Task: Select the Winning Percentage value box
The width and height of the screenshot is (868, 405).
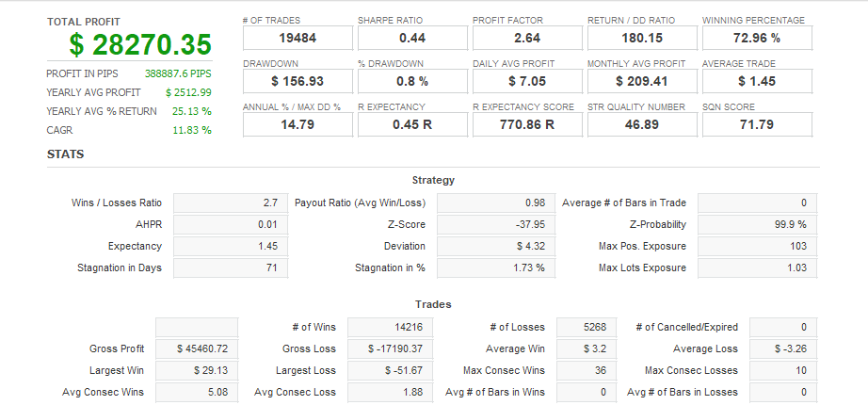Action: (757, 38)
